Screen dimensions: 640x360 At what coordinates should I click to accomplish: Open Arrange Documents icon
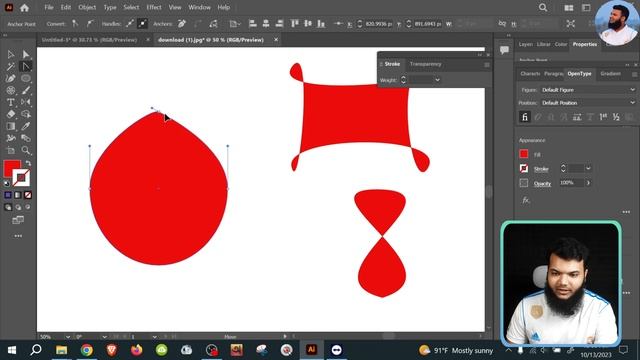(569, 8)
